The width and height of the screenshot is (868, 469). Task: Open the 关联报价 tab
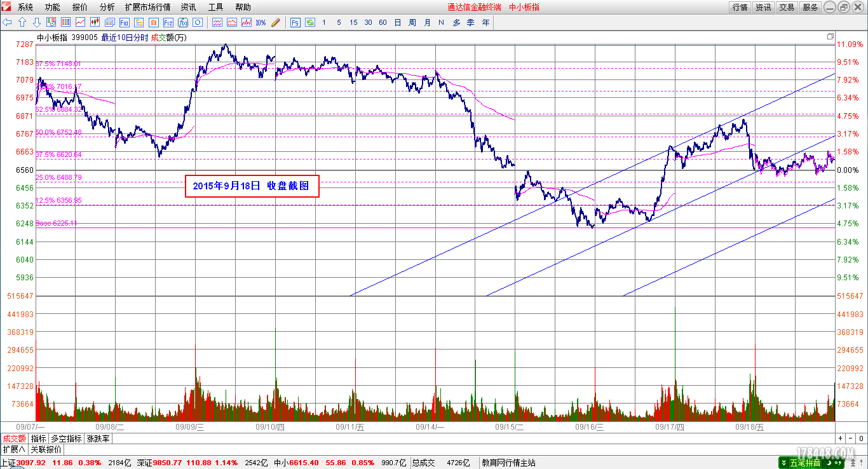[x=46, y=449]
